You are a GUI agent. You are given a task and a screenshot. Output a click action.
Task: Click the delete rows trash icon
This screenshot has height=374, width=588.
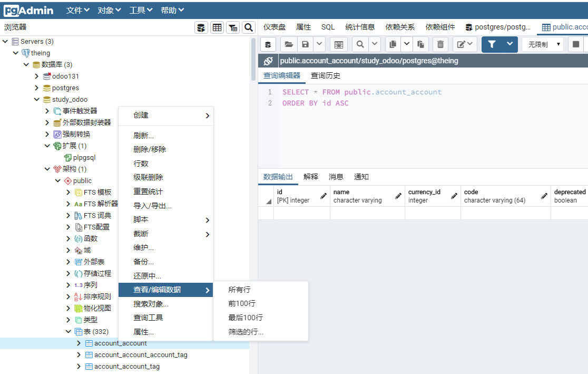(x=440, y=44)
